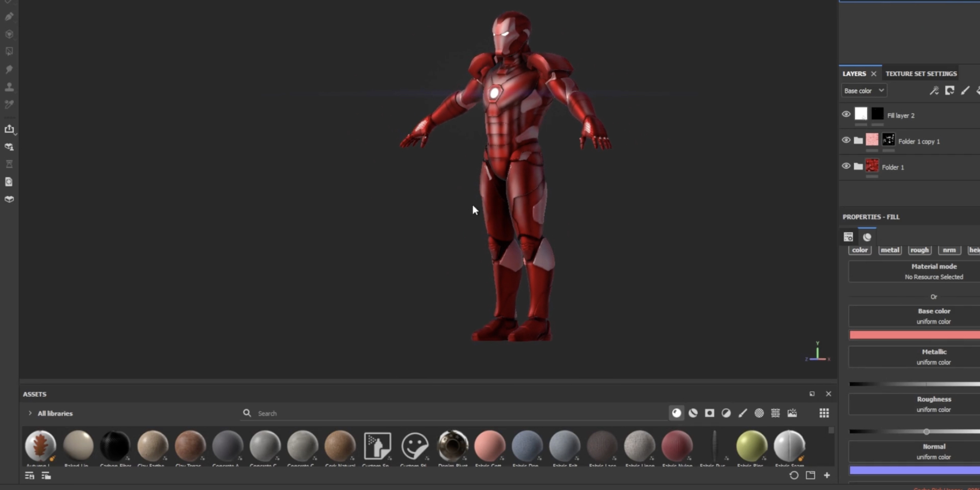Image resolution: width=980 pixels, height=490 pixels.
Task: Click the refresh assets icon
Action: tap(794, 475)
